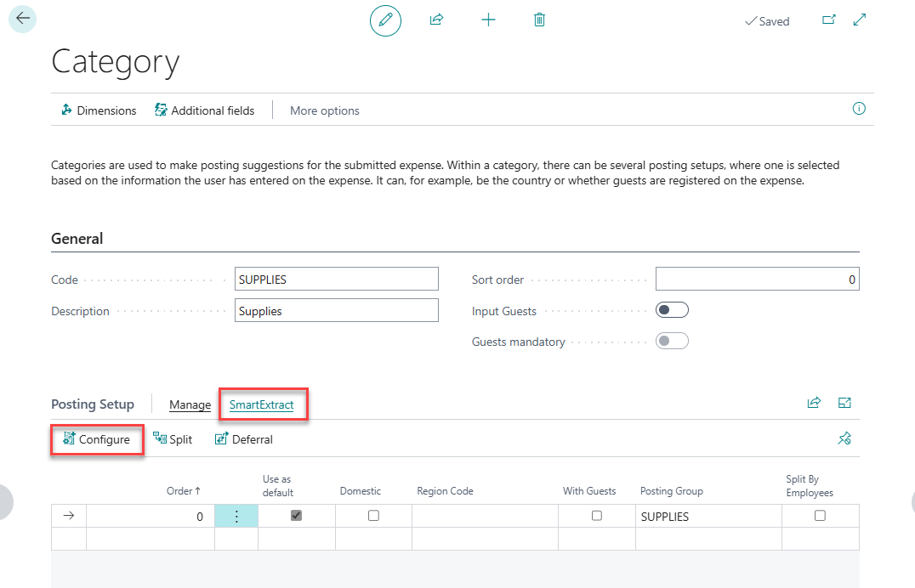Click the trash delete icon
Image resolution: width=915 pixels, height=588 pixels.
[539, 20]
